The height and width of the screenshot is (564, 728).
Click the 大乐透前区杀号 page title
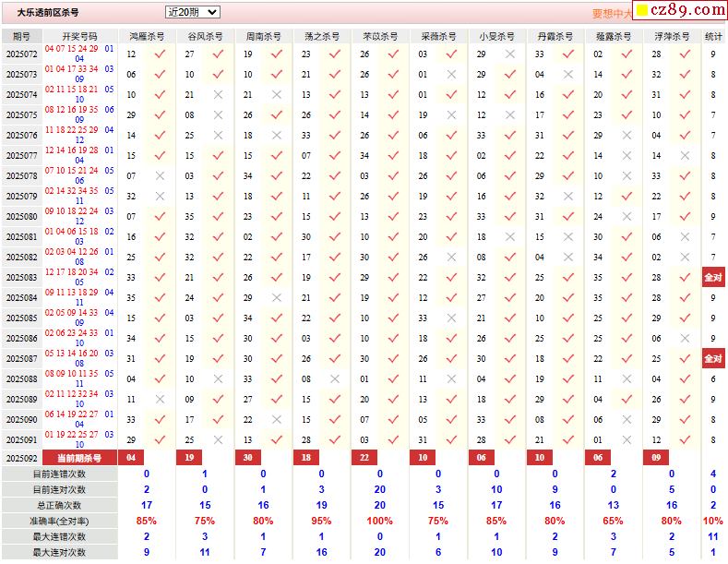tap(48, 13)
